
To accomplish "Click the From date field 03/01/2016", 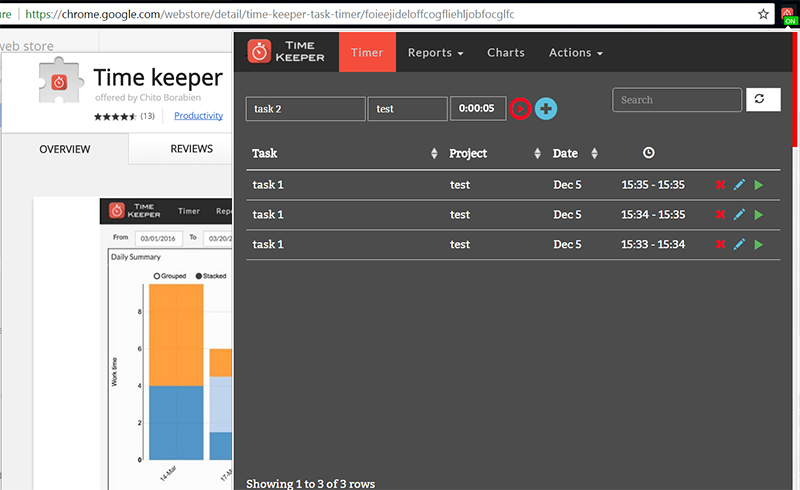I will coord(158,238).
